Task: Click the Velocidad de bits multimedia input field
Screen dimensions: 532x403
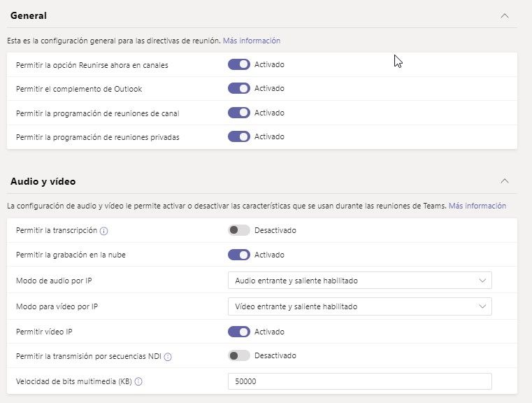Action: pyautogui.click(x=359, y=381)
